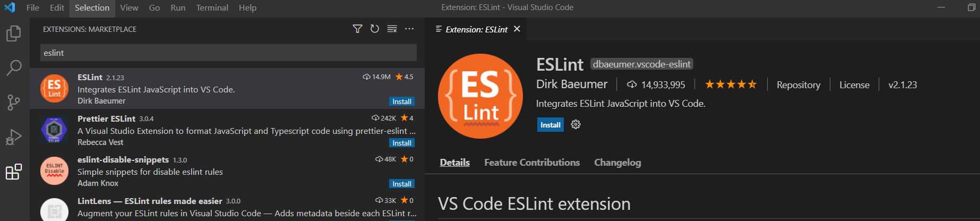Image resolution: width=980 pixels, height=221 pixels.
Task: Click the Prettier ESLint list icon
Action: 54,129
